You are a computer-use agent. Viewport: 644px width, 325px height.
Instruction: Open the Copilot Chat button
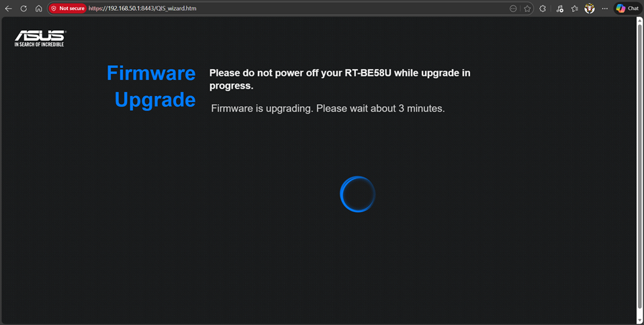[x=627, y=9]
